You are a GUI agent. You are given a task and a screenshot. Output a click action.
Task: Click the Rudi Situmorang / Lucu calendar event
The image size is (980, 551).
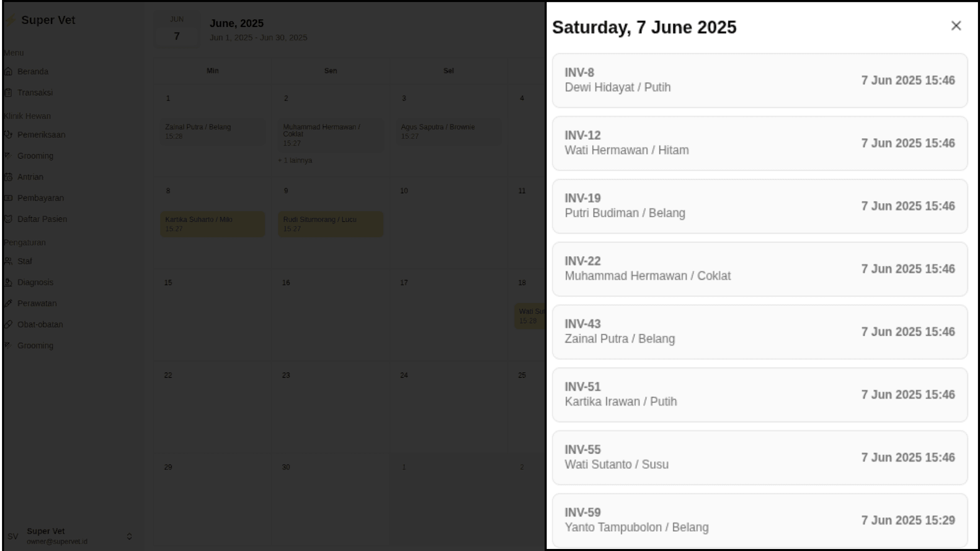[x=330, y=224]
